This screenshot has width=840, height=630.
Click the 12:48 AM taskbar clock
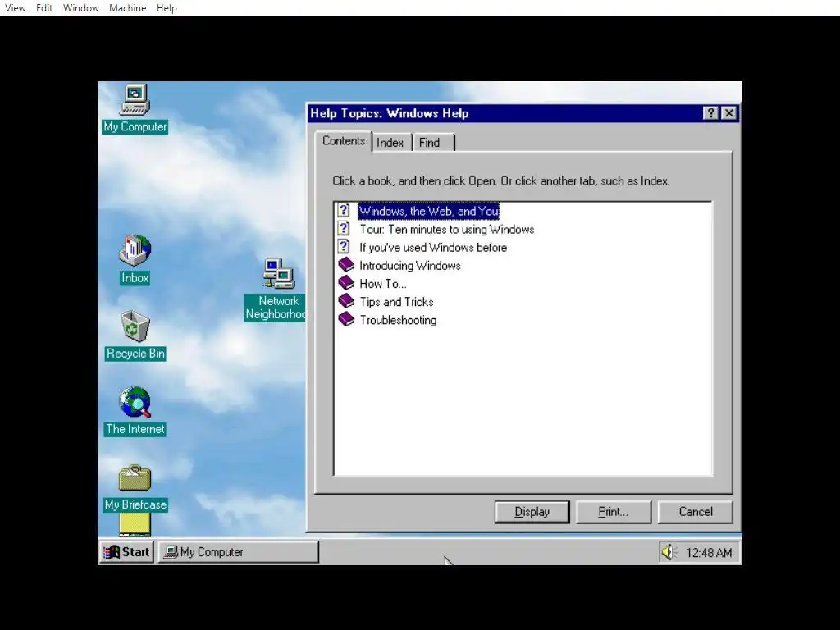click(709, 552)
